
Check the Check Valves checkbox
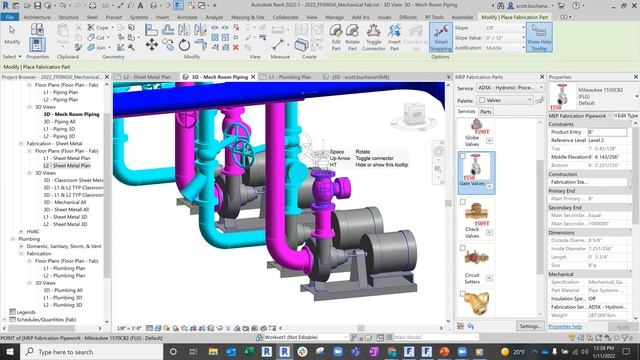tap(462, 202)
